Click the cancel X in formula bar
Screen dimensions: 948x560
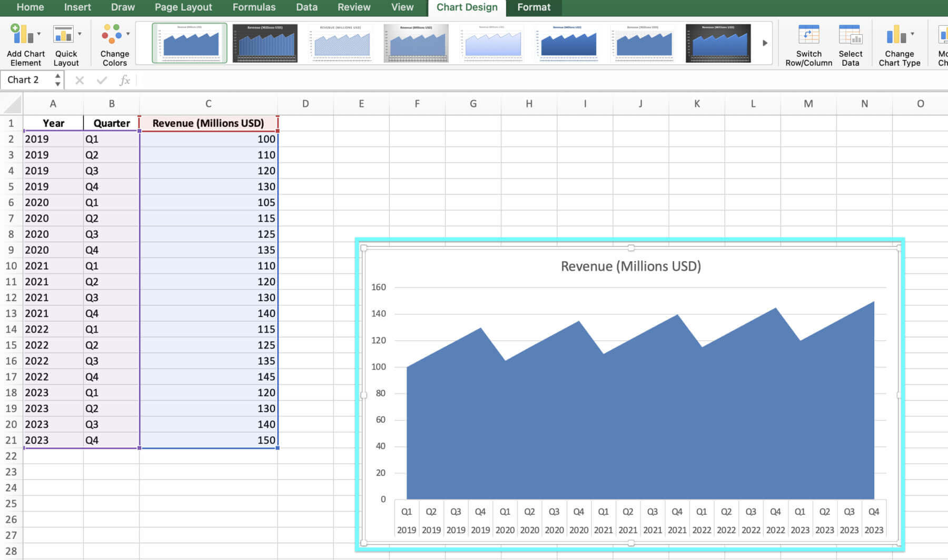tap(80, 80)
